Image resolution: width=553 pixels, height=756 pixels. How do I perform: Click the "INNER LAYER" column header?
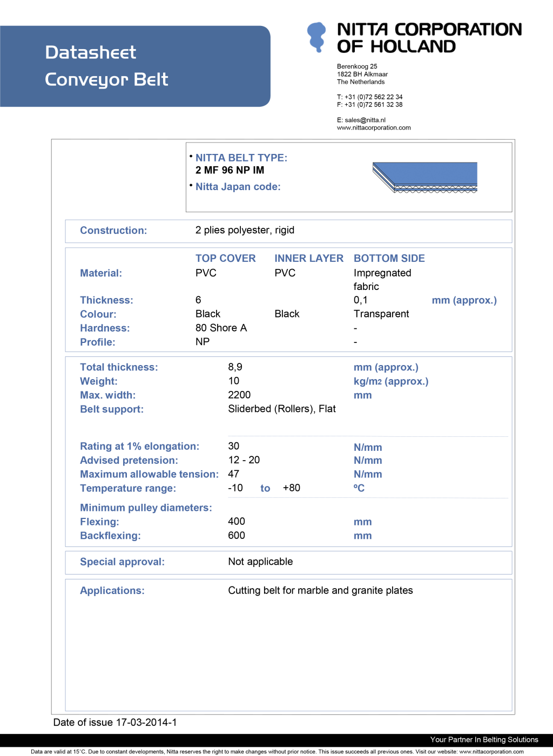[x=309, y=258]
